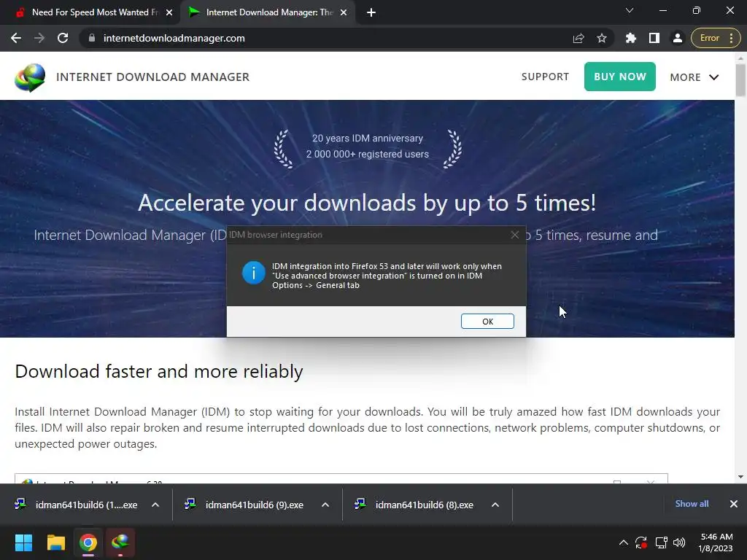Click Show all downloads link
This screenshot has width=747, height=560.
point(692,504)
